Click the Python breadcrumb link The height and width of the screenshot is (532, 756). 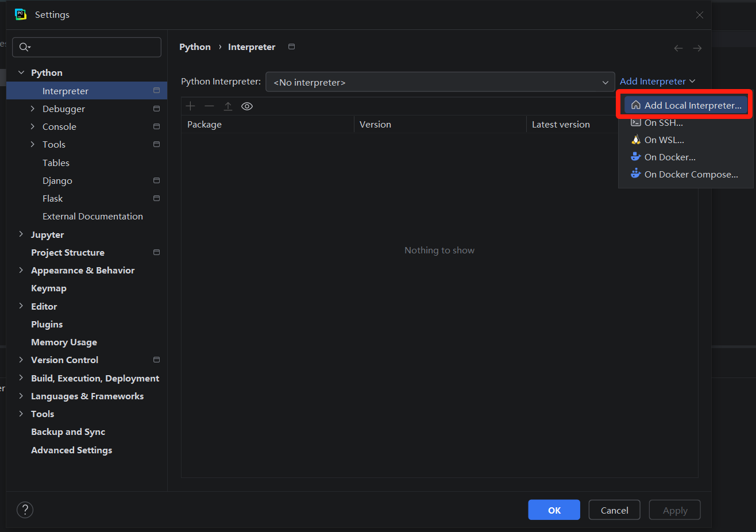195,47
